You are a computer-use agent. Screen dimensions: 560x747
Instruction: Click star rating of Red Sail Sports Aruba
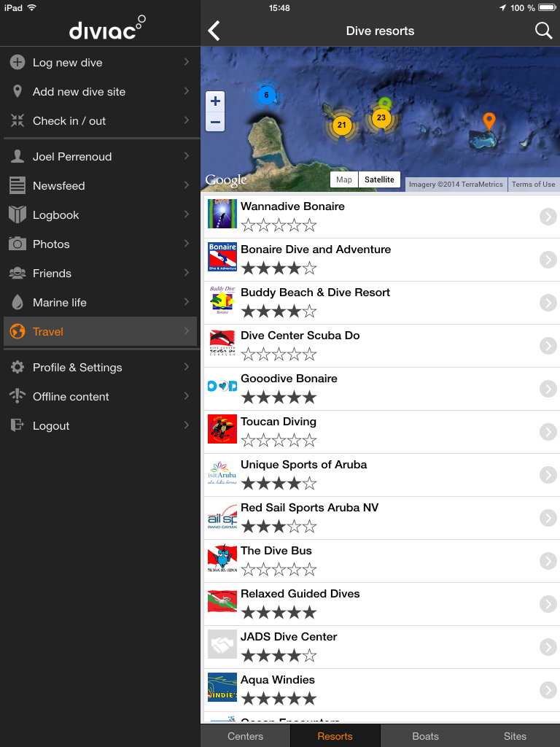[x=279, y=527]
